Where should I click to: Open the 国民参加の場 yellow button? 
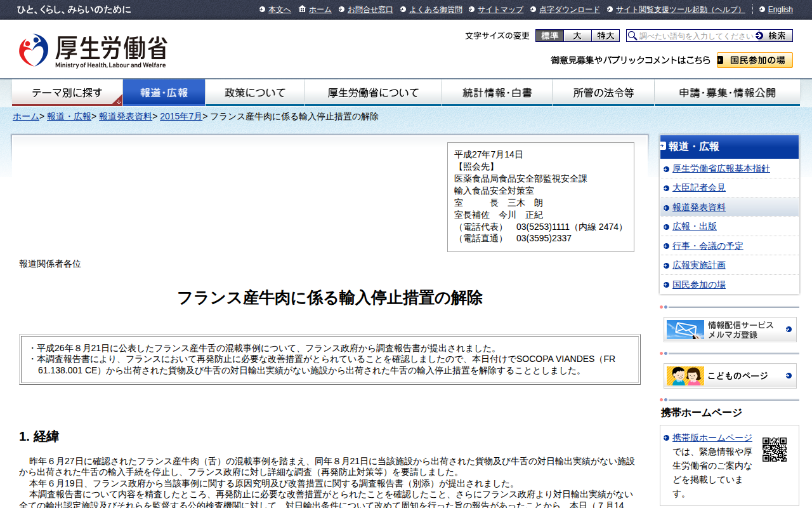click(x=755, y=60)
